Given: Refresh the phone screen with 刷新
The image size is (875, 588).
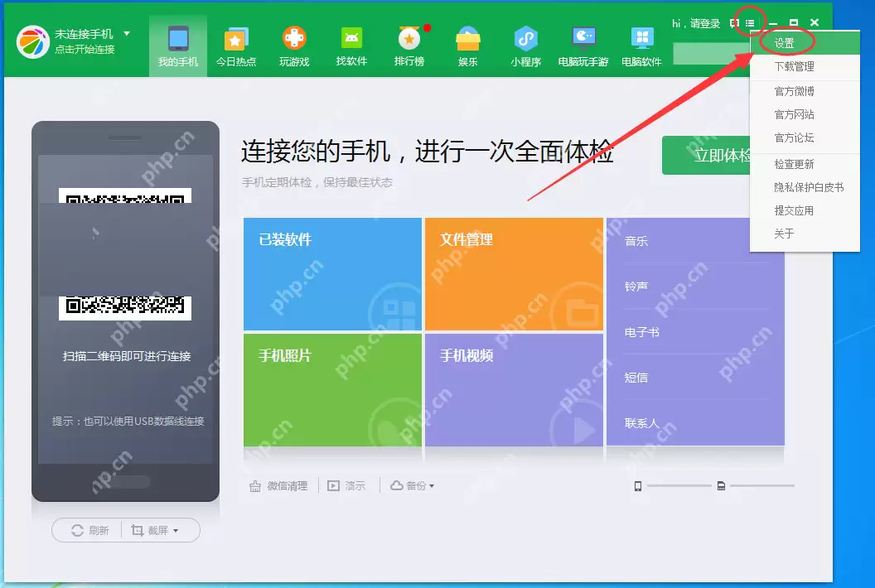Looking at the screenshot, I should point(89,530).
